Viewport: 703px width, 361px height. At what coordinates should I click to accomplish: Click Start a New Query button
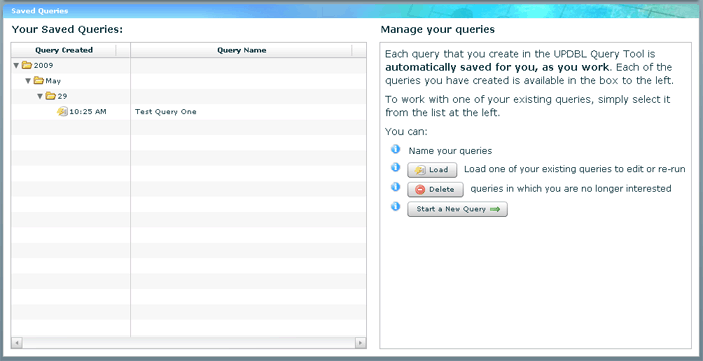(457, 209)
